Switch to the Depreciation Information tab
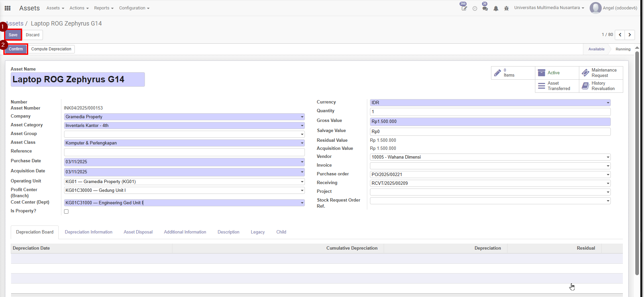Image resolution: width=644 pixels, height=297 pixels. (89, 232)
